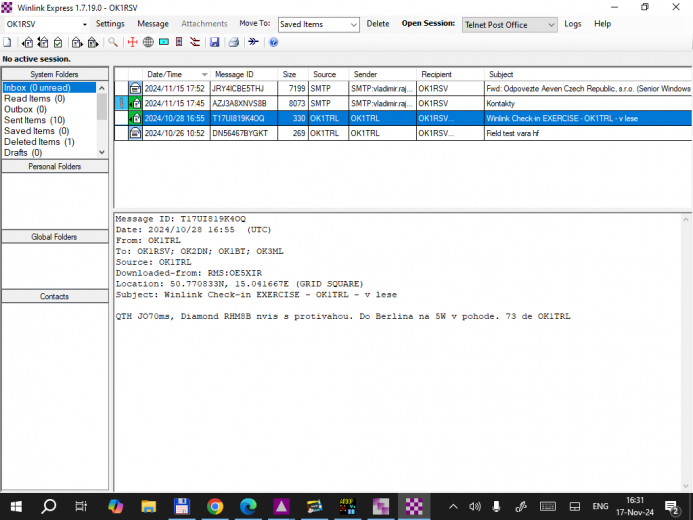The height and width of the screenshot is (520, 693).
Task: Select message with subject Kontakty
Action: pyautogui.click(x=403, y=103)
